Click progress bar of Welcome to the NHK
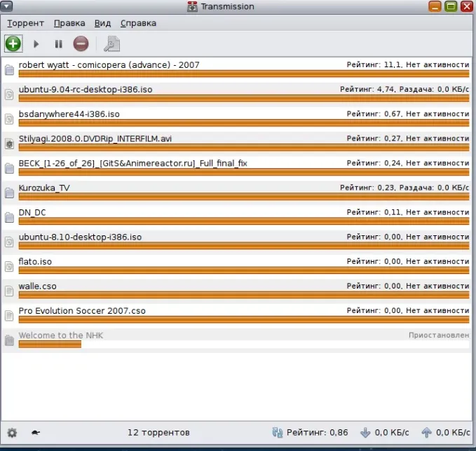This screenshot has height=451, width=476. (x=244, y=345)
